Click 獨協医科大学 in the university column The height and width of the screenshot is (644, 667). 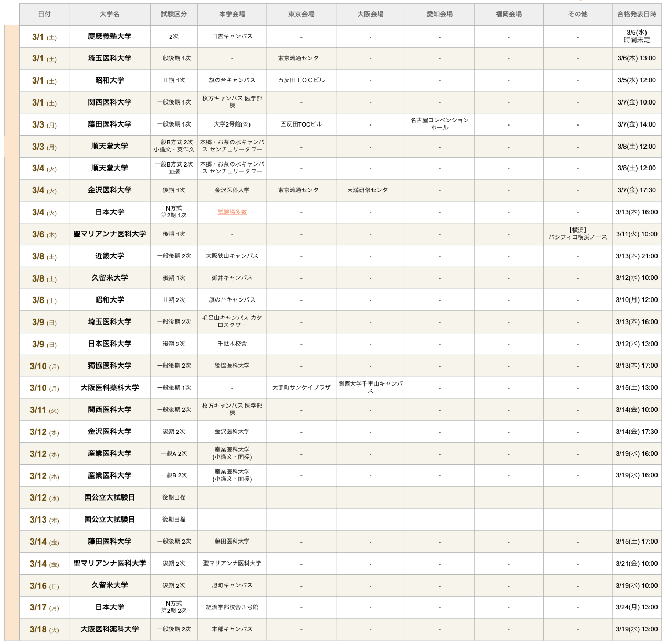pyautogui.click(x=110, y=366)
